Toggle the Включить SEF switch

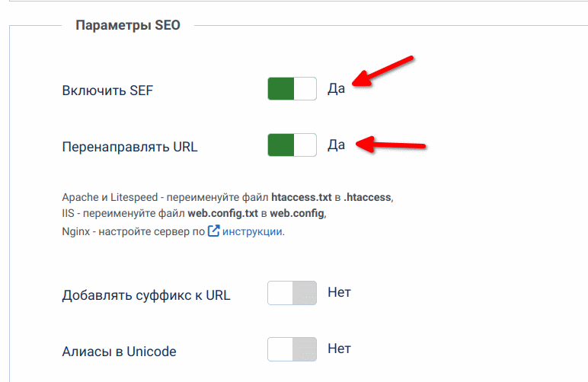292,89
